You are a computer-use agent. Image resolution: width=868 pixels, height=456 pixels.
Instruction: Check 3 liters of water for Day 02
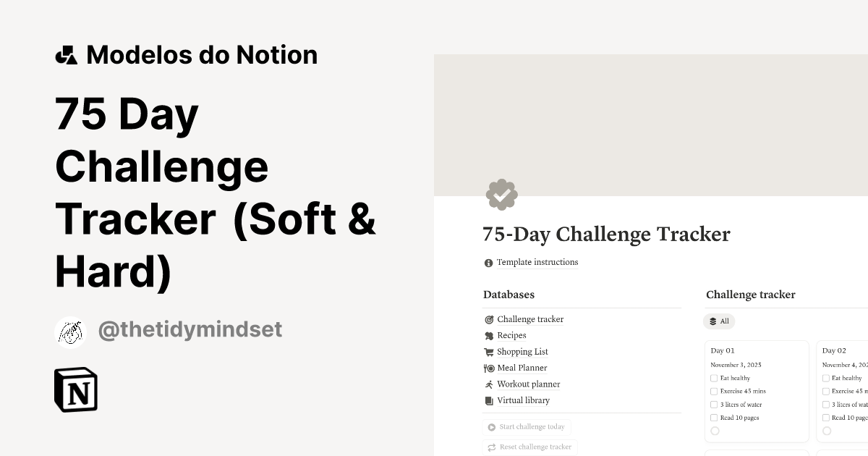pyautogui.click(x=825, y=405)
